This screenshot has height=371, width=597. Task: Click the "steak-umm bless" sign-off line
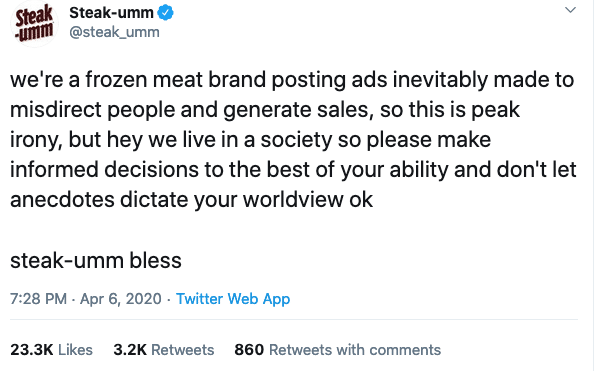(96, 261)
